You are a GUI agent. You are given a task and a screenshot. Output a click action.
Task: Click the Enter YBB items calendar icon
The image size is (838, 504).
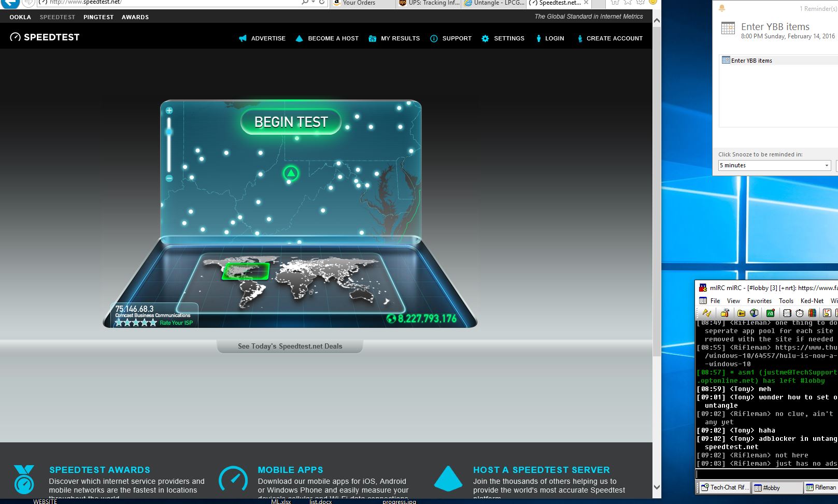point(728,28)
